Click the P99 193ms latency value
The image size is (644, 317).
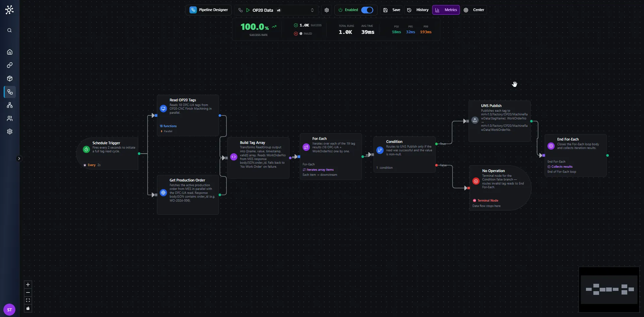(426, 32)
